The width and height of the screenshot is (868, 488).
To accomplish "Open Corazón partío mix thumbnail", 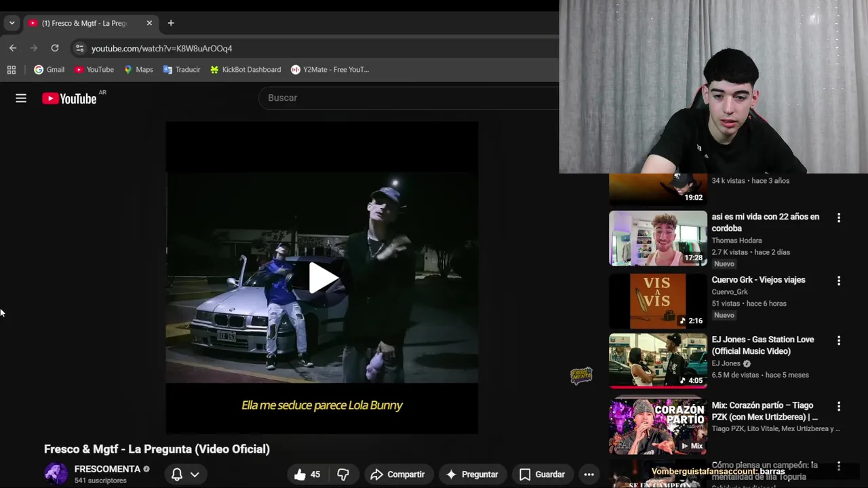I will coord(658,426).
